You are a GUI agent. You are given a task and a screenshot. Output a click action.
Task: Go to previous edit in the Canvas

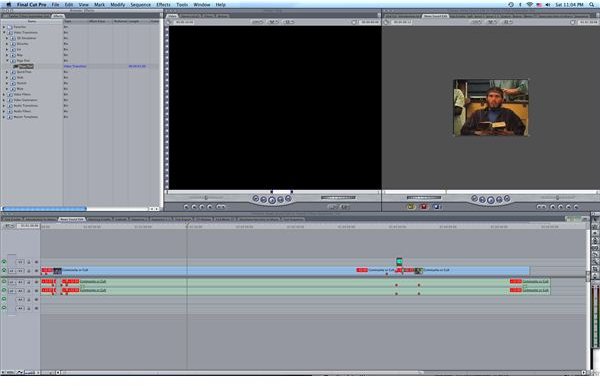coord(474,199)
